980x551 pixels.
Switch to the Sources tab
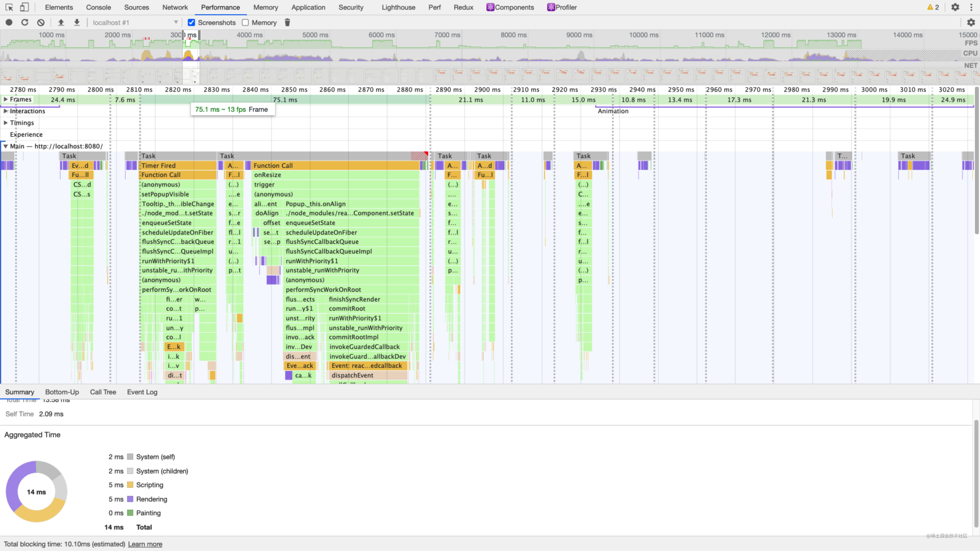[137, 7]
